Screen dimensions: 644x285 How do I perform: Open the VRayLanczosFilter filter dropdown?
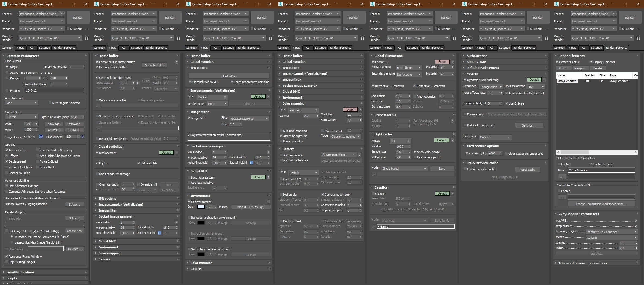[x=249, y=118]
